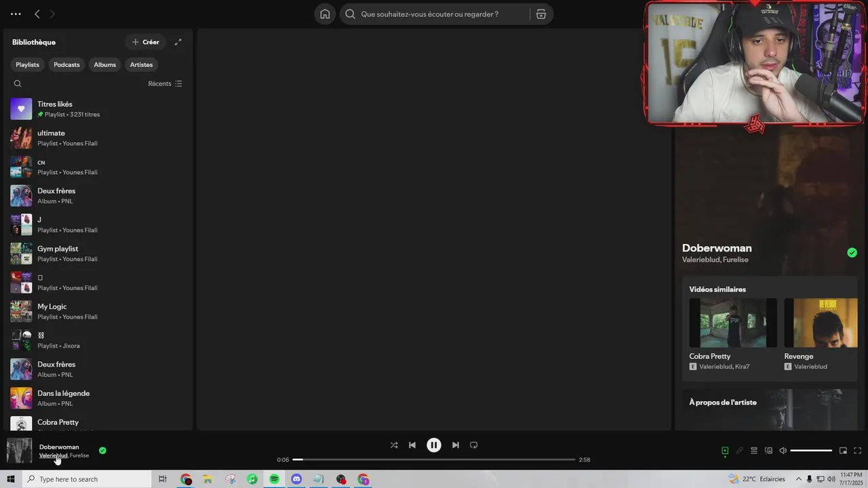
Task: Open the J playlist
Action: pos(97,224)
